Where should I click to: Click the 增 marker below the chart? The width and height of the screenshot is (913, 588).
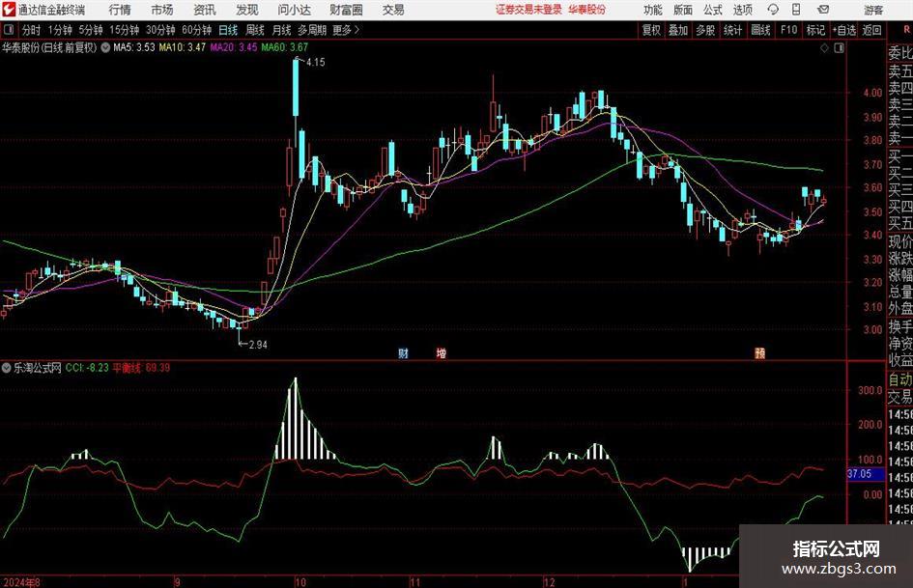[442, 353]
